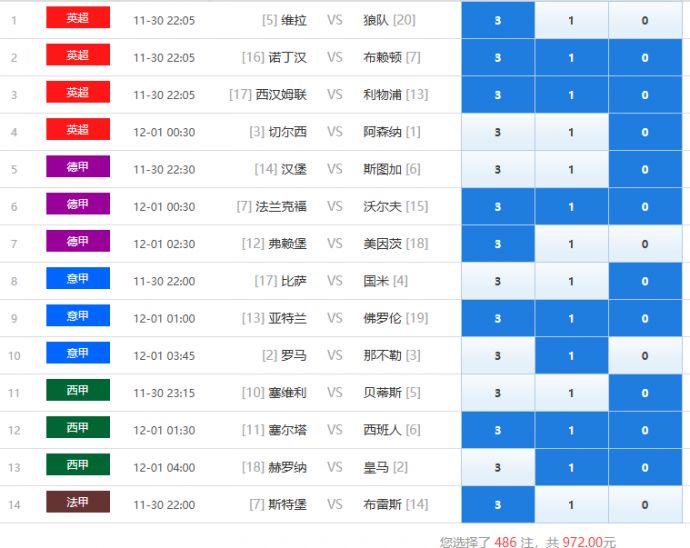Click the 972.00元 total amount text
This screenshot has width=690, height=548.
click(589, 542)
